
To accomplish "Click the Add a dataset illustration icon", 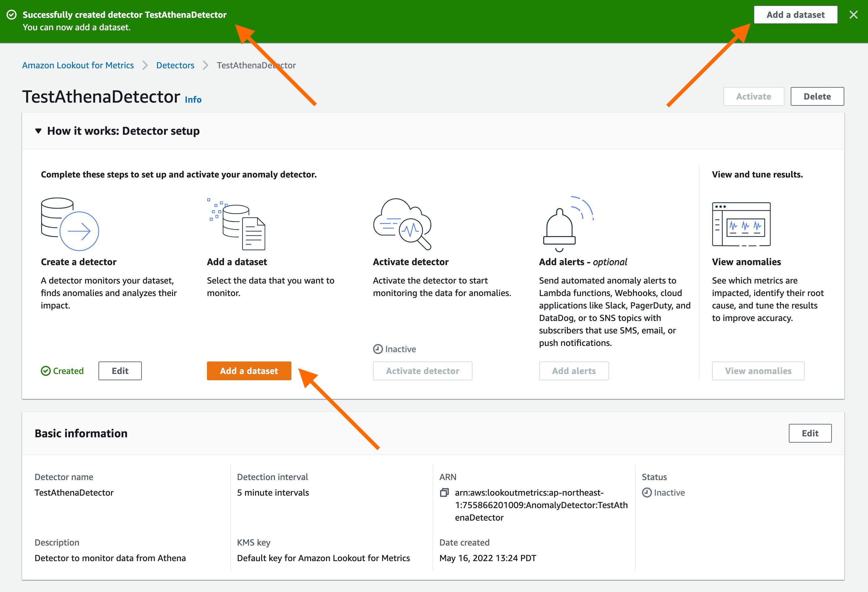I will (237, 224).
